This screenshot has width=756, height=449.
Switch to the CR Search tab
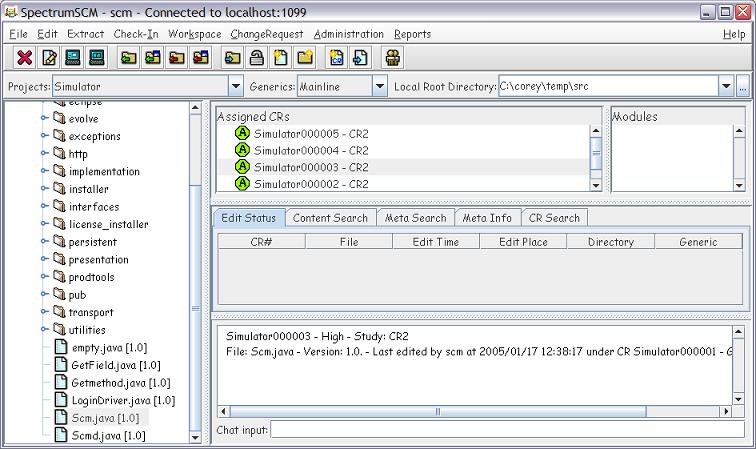(x=554, y=218)
